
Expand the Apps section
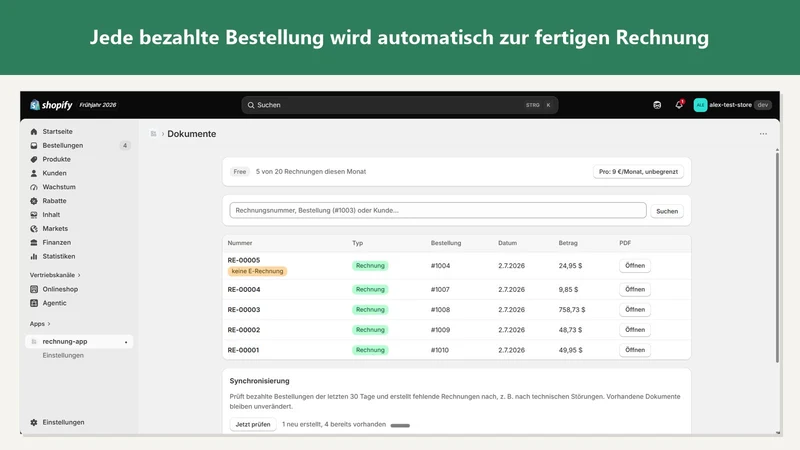pyautogui.click(x=40, y=324)
